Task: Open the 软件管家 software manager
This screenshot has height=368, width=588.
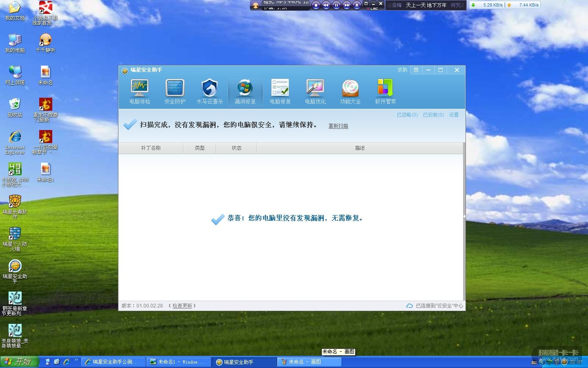Action: (x=385, y=92)
